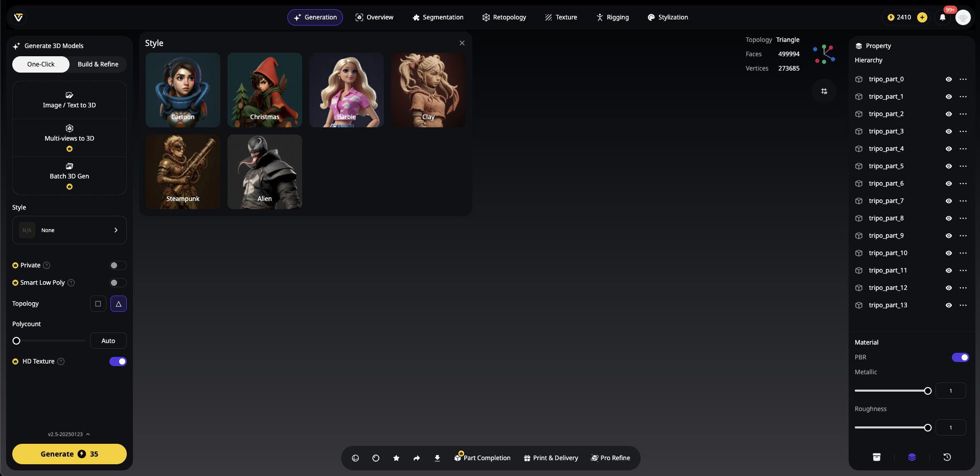The image size is (980, 476).
Task: Download the model with download icon
Action: coord(437,458)
